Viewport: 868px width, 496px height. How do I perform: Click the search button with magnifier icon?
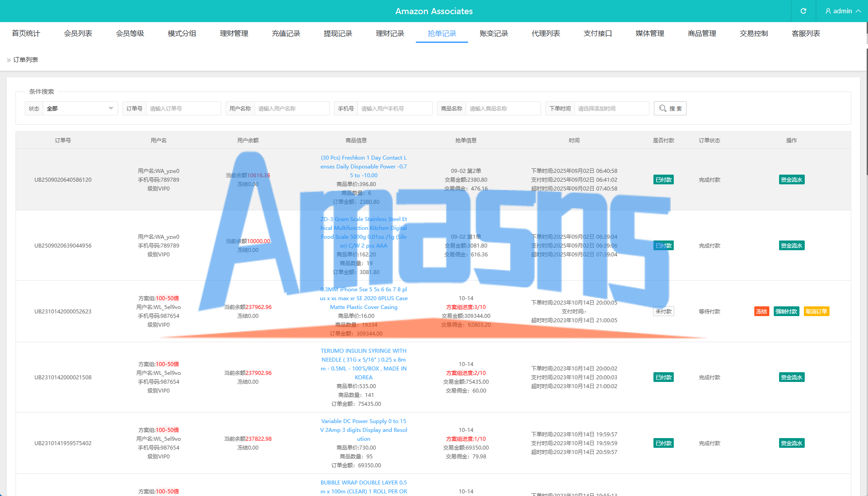(x=670, y=108)
